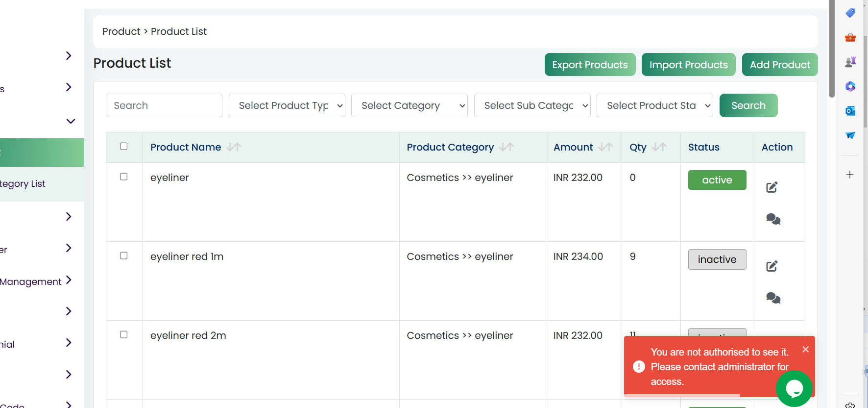
Task: Open Outlook in browser sidebar
Action: coord(850,111)
